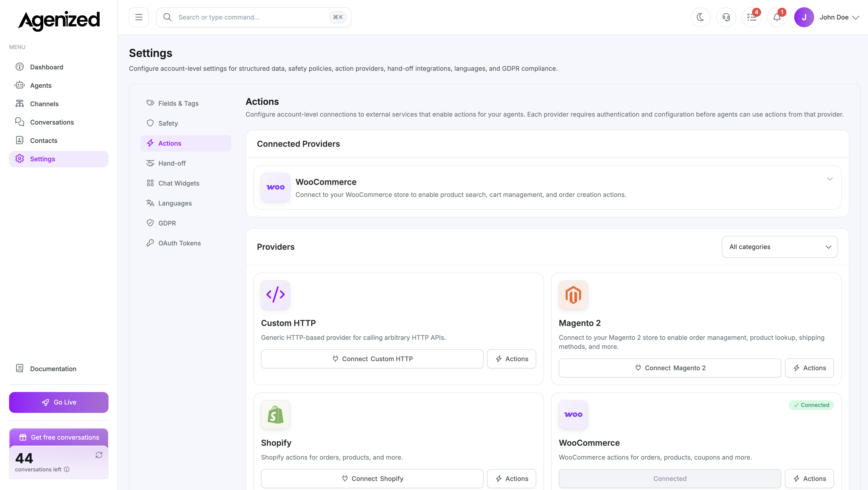Open the tasks list with badge 4
Screen dimensions: 868x490
coord(751,17)
